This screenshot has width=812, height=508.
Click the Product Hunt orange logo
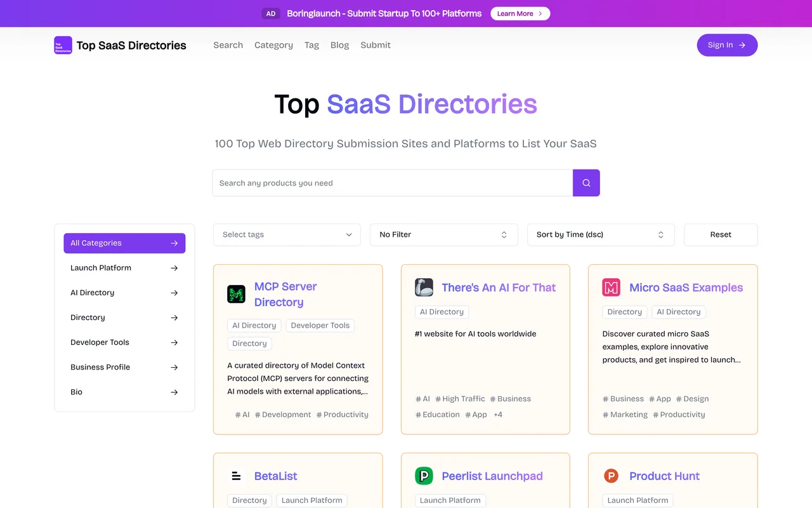point(611,476)
